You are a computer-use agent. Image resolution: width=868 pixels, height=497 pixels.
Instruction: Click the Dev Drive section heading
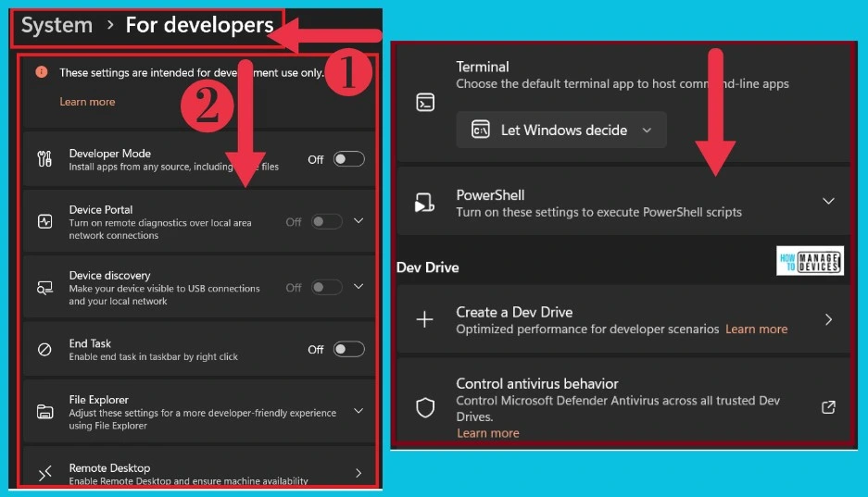tap(427, 267)
